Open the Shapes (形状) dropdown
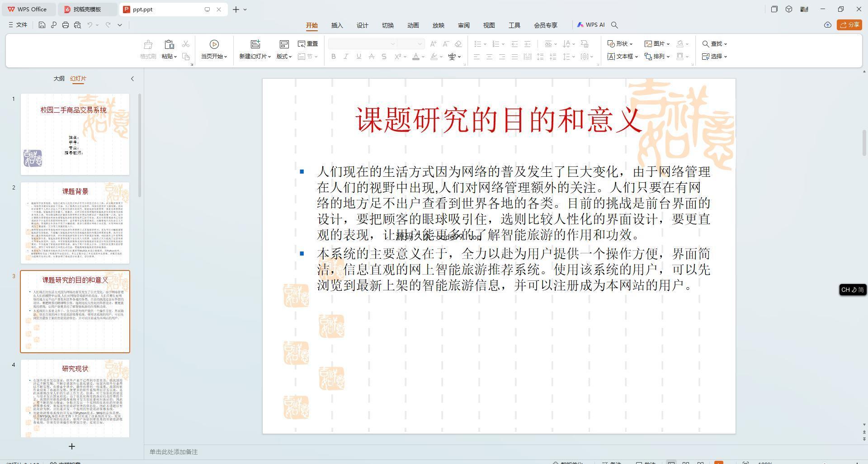 (x=620, y=44)
